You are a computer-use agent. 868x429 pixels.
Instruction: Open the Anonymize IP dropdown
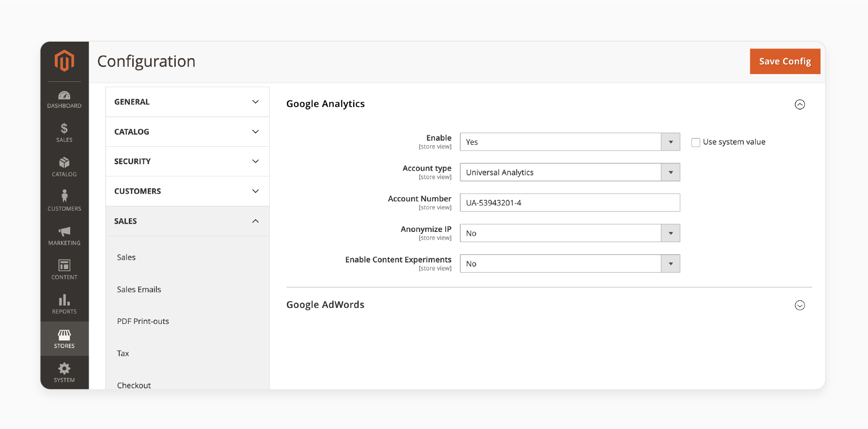point(570,233)
